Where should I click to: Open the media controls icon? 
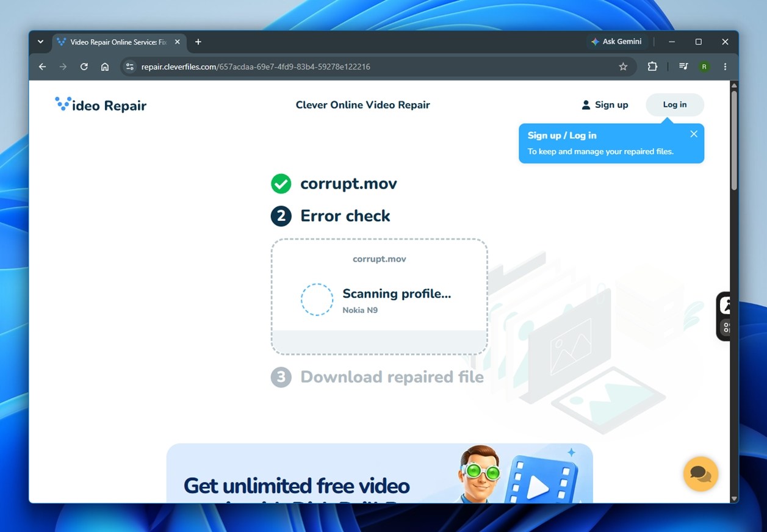[683, 66]
